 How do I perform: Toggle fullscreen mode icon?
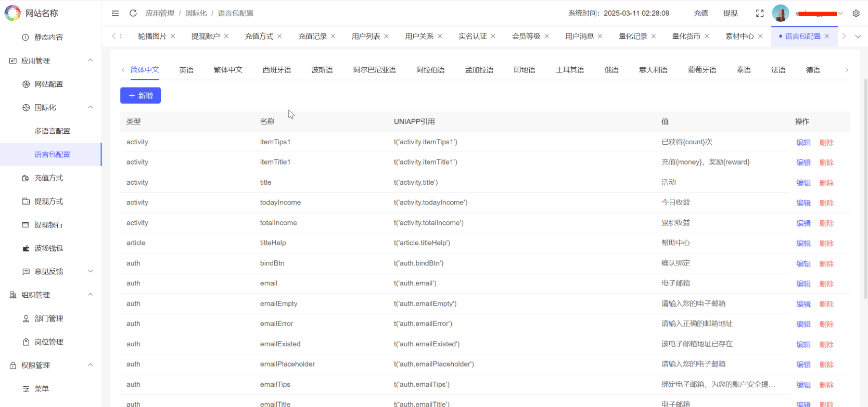tap(760, 13)
